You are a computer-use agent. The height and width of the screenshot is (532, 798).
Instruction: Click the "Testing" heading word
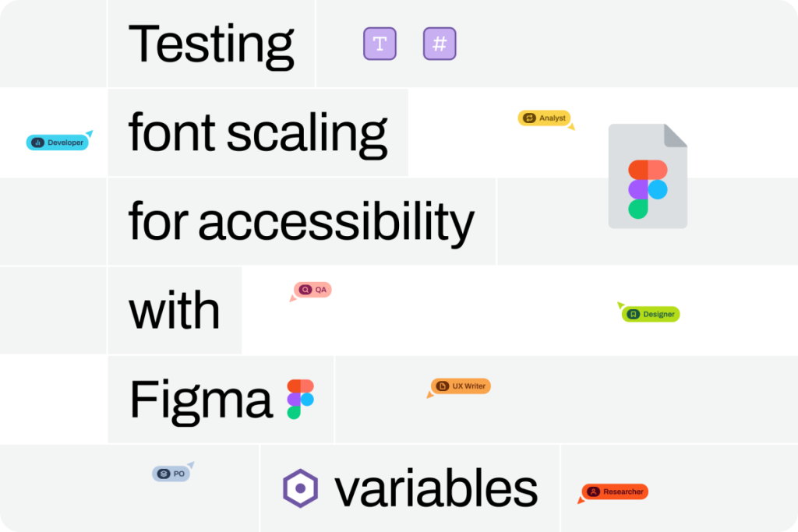pos(211,44)
